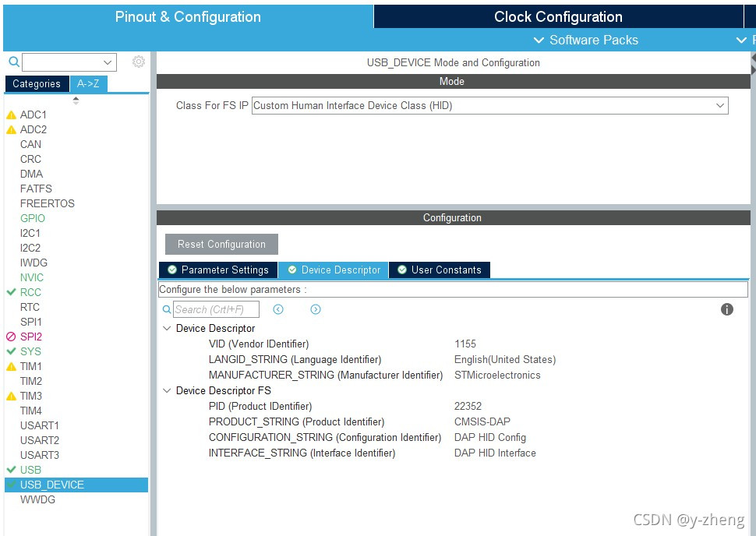The image size is (756, 536).
Task: Open the Parameter Settings tab
Action: [218, 270]
